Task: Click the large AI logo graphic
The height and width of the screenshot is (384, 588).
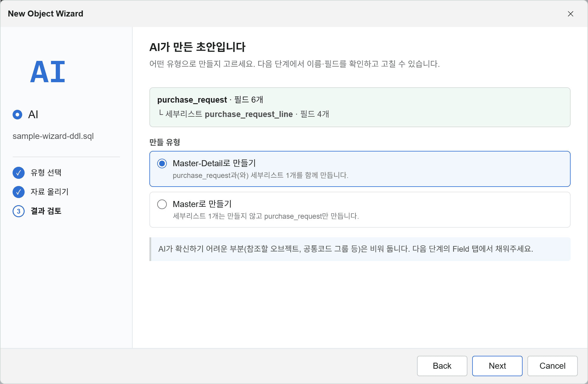Action: [48, 71]
